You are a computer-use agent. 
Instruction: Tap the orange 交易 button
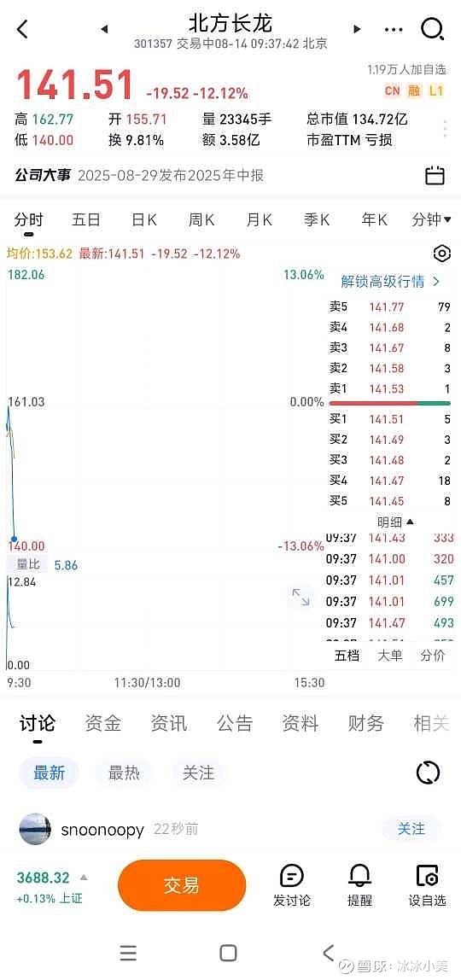point(182,885)
